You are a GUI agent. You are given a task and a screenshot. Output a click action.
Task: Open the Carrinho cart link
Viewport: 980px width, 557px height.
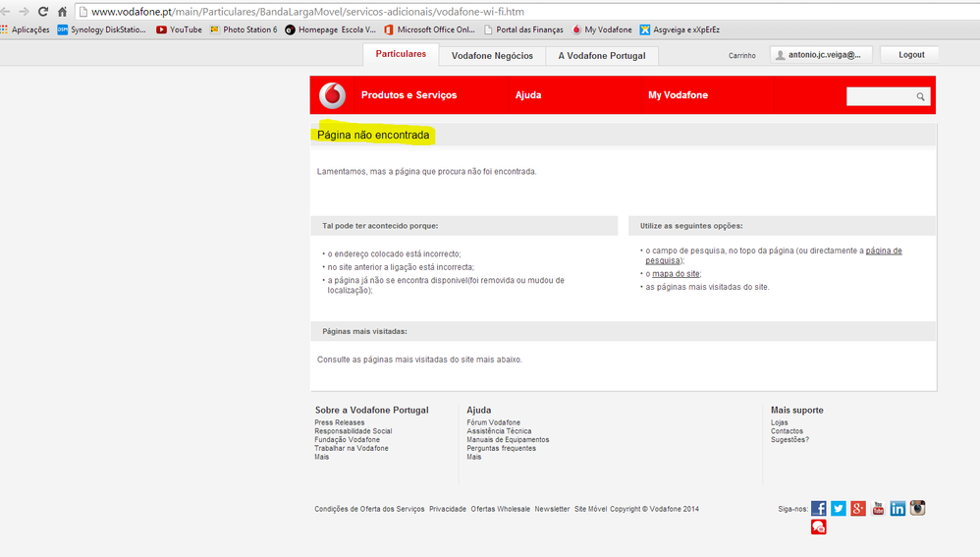click(742, 56)
